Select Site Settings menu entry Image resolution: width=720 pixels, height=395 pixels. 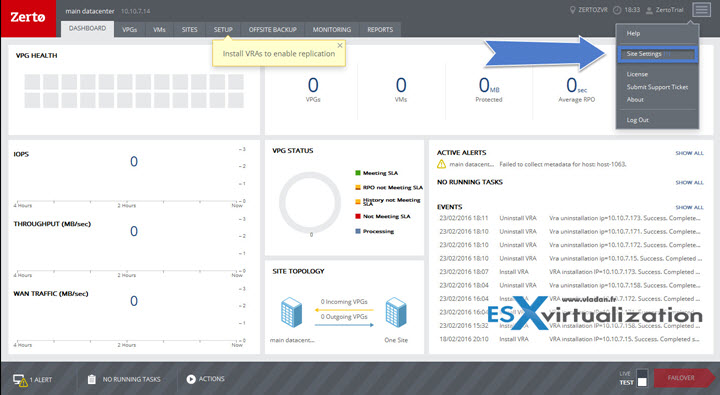657,54
